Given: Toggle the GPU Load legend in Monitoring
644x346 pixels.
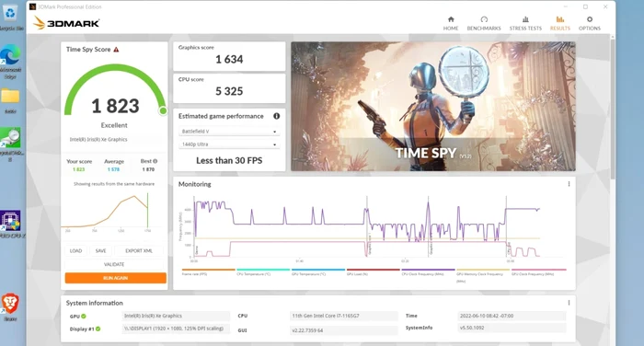Looking at the screenshot, I should click(373, 272).
